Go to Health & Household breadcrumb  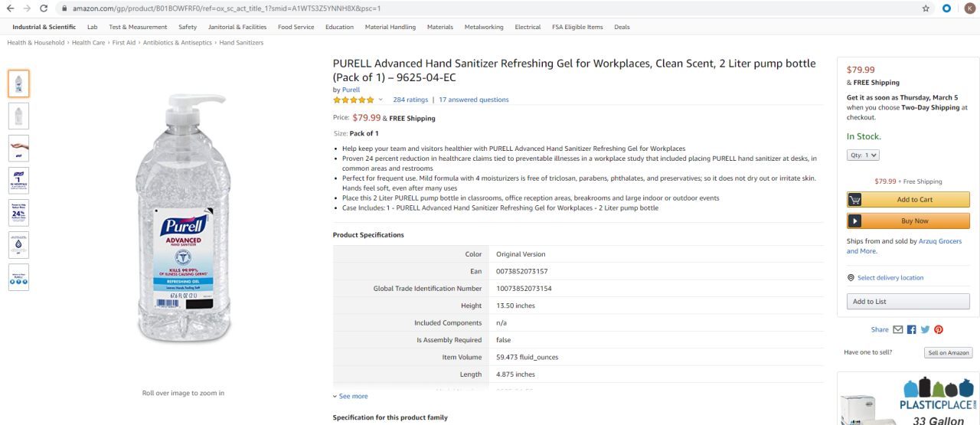[36, 43]
